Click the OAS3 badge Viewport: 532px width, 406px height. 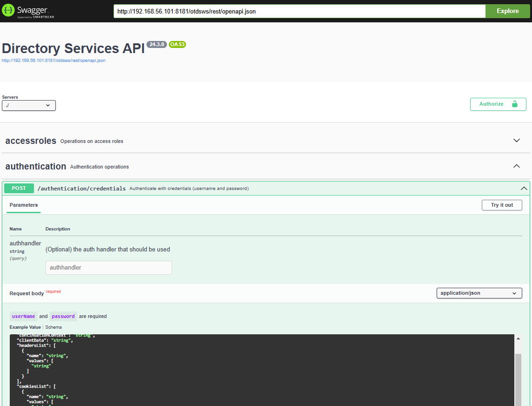(177, 44)
